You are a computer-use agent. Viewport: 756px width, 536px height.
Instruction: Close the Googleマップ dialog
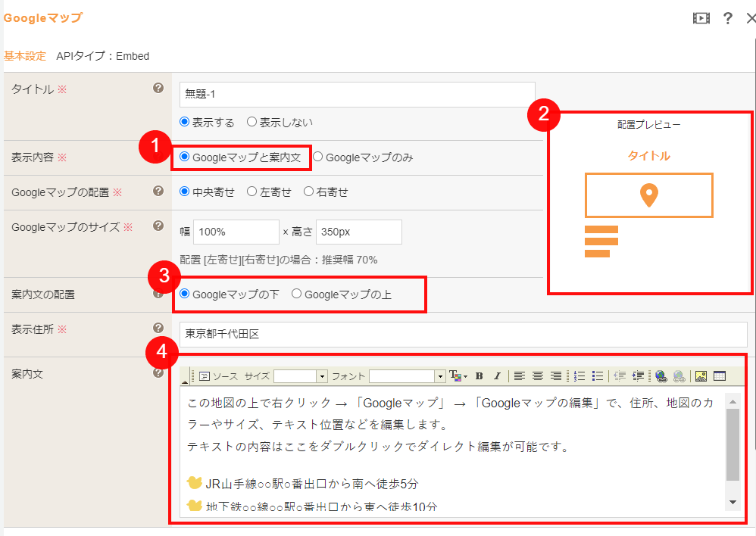pos(751,18)
